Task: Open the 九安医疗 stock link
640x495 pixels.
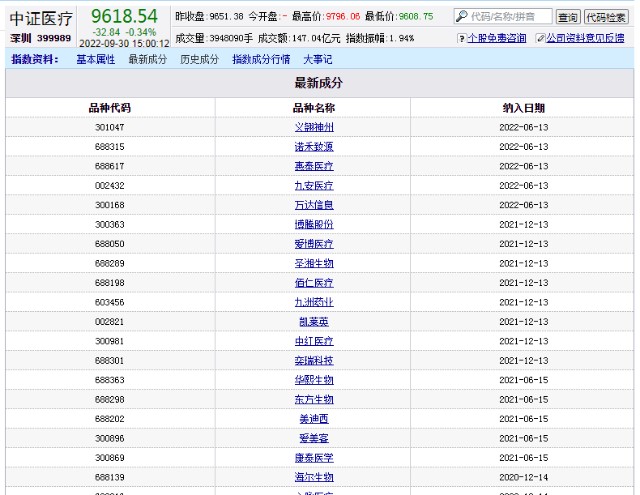Action: [313, 186]
